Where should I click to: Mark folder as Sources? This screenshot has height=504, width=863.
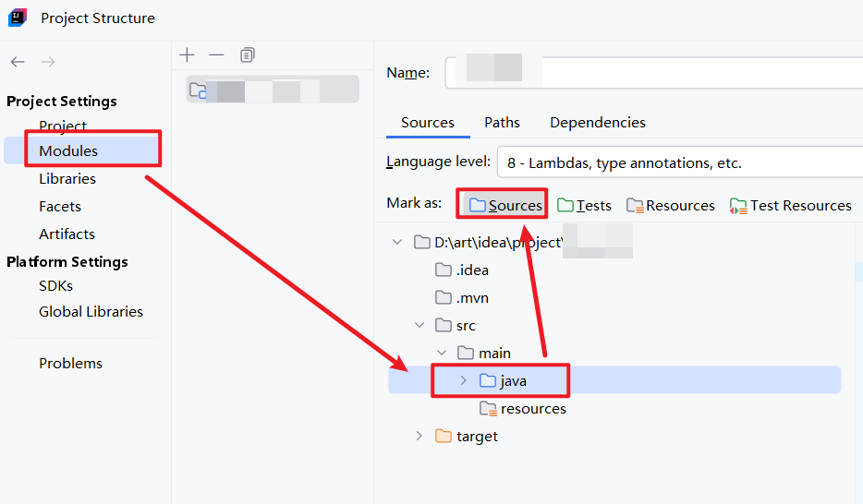point(504,205)
